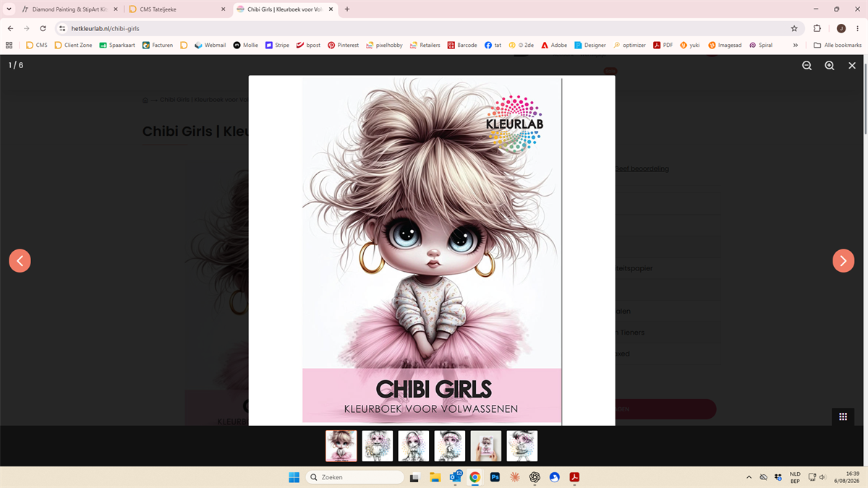
Task: Open Task View on the taskbar
Action: [414, 477]
